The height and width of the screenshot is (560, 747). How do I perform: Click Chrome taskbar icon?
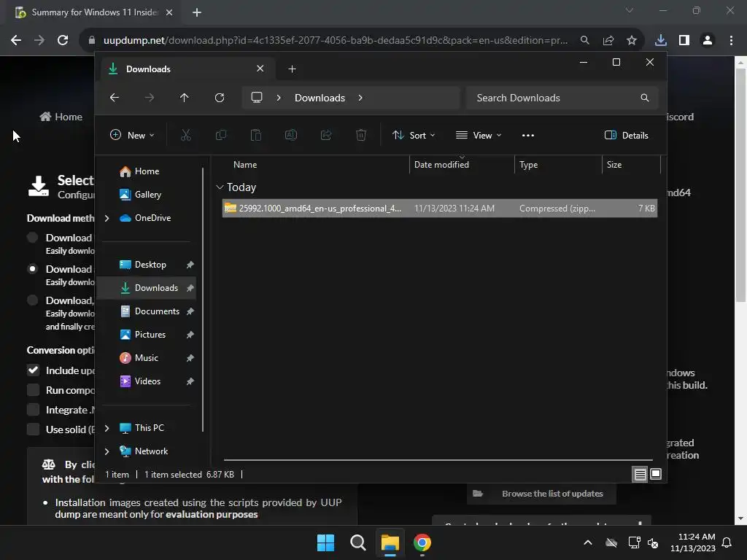coord(422,542)
